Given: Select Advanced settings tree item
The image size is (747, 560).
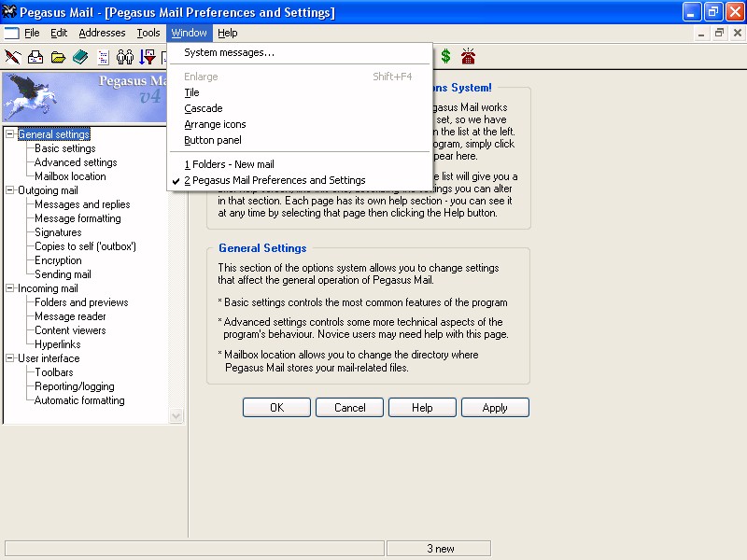Looking at the screenshot, I should click(x=76, y=162).
